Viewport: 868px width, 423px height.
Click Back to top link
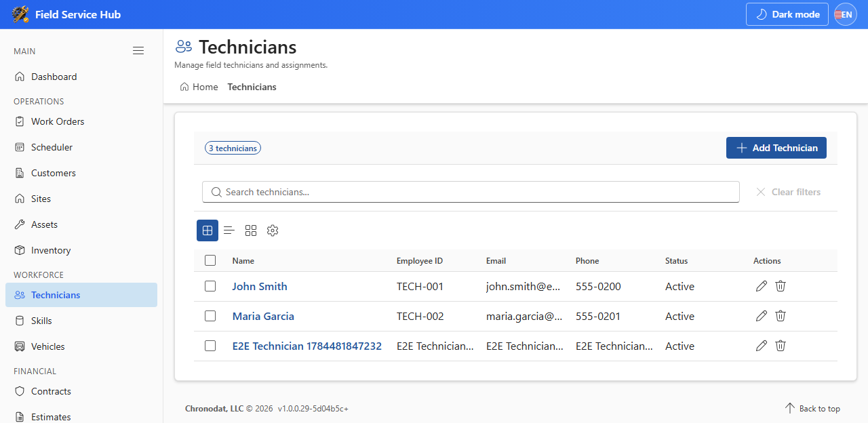click(812, 408)
